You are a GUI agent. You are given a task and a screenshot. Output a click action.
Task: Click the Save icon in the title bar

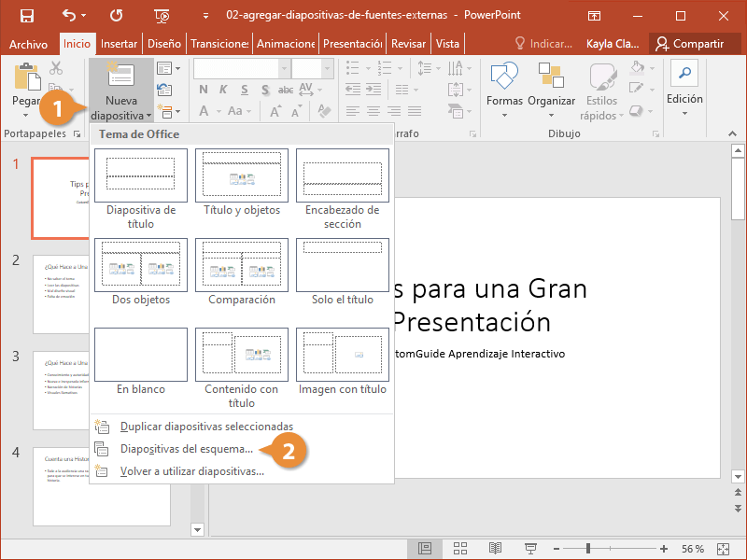tap(27, 16)
